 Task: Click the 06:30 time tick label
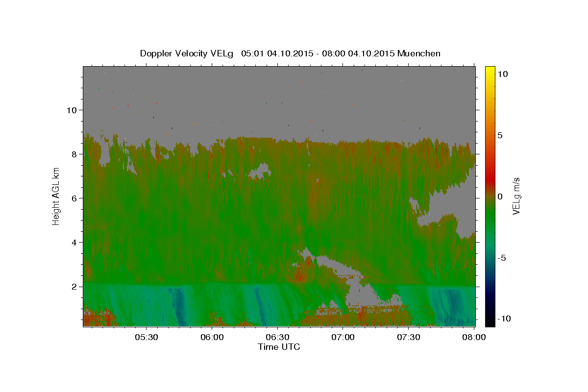point(277,338)
